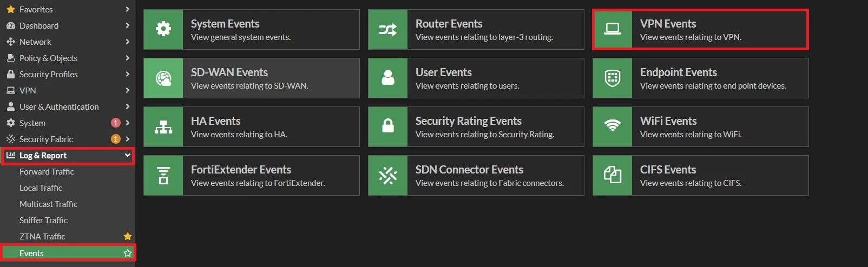
Task: Click the System red notification badge
Action: (x=115, y=123)
